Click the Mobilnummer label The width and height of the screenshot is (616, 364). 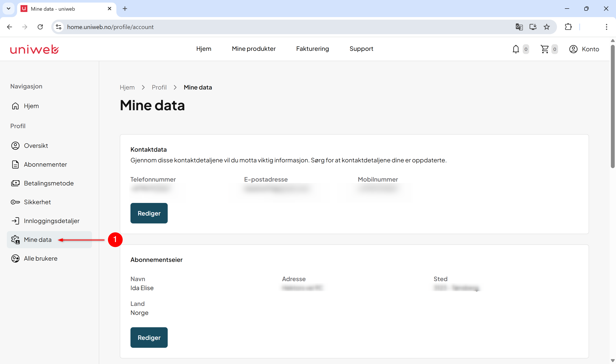click(x=378, y=179)
